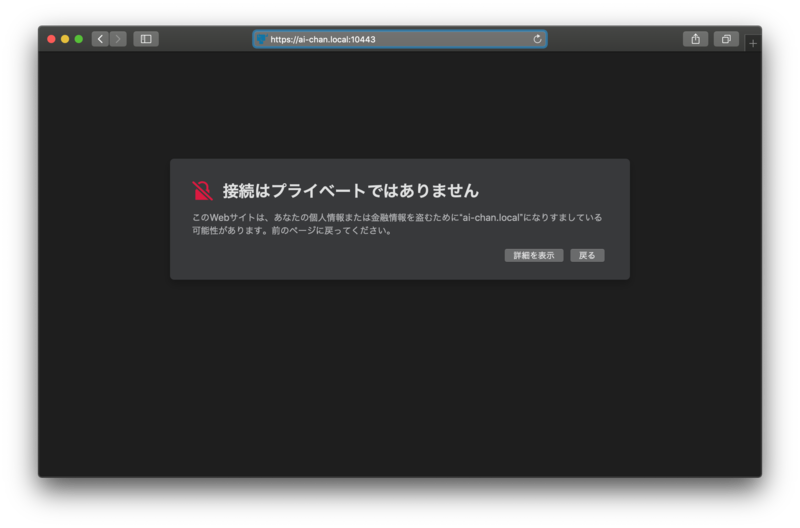Close the Safari window with red button

click(51, 39)
